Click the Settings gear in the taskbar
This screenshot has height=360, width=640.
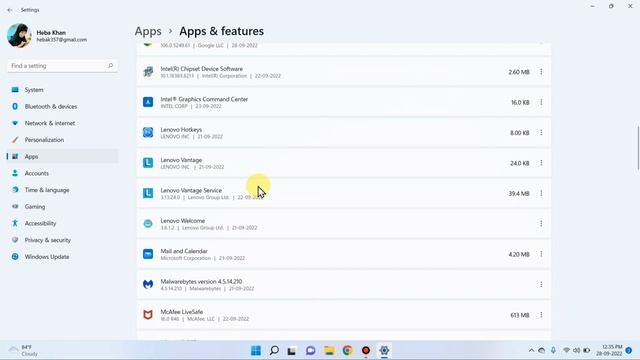384,351
